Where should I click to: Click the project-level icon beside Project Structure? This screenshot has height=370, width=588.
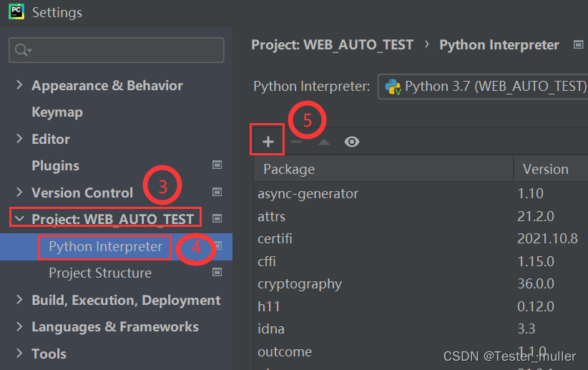[x=217, y=273]
